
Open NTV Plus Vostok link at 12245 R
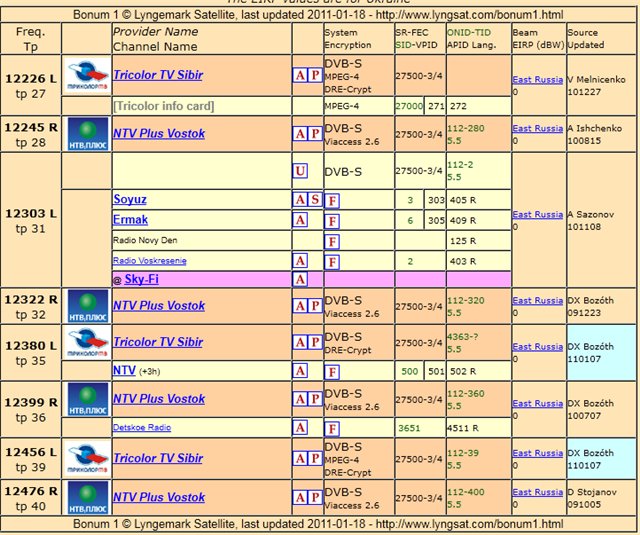[159, 133]
